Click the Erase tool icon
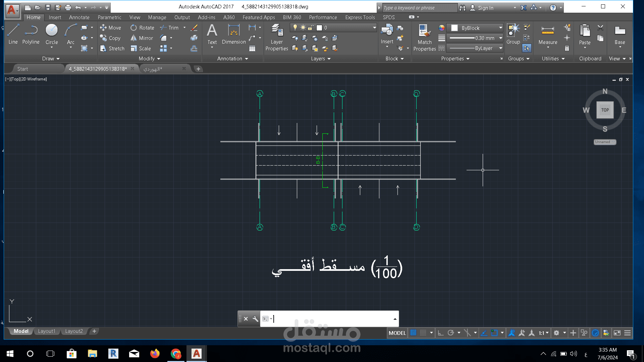This screenshot has width=644, height=362. (194, 28)
